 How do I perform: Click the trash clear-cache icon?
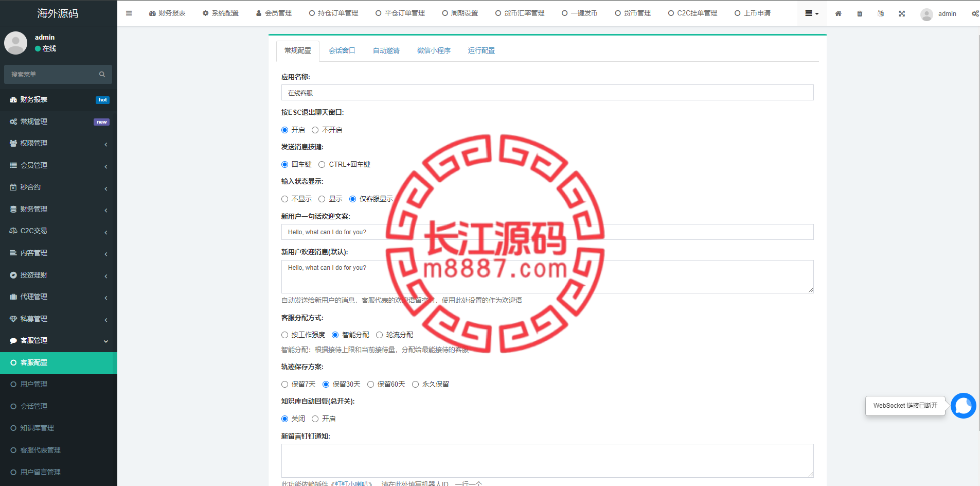pos(860,13)
